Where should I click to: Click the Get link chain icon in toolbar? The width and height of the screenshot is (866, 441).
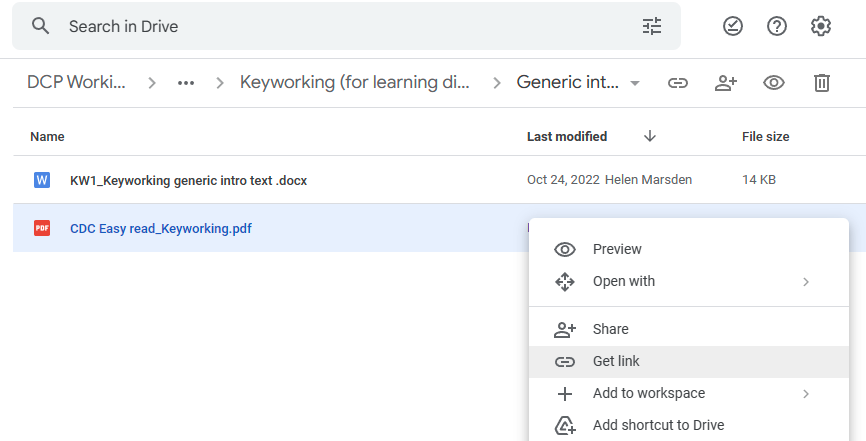pyautogui.click(x=678, y=83)
